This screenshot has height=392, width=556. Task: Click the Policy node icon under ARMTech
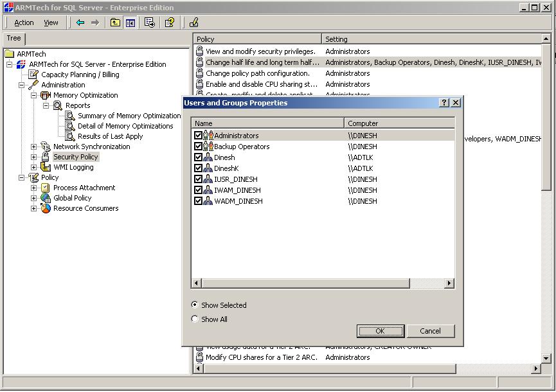pos(33,177)
